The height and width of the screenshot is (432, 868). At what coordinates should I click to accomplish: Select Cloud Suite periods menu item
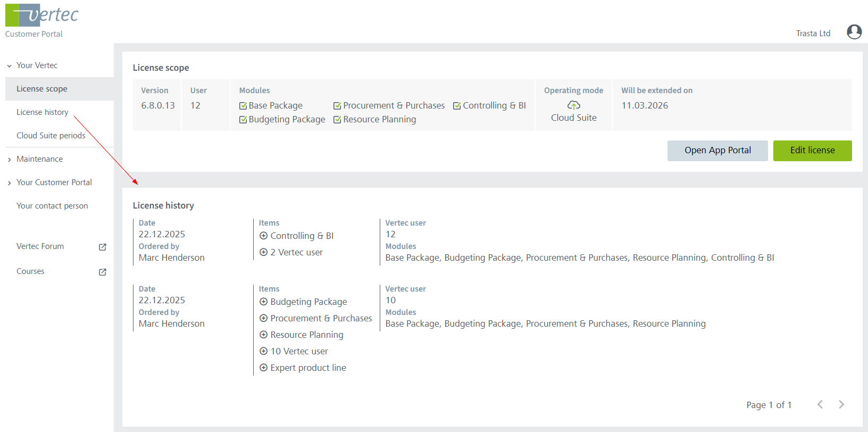pos(51,136)
